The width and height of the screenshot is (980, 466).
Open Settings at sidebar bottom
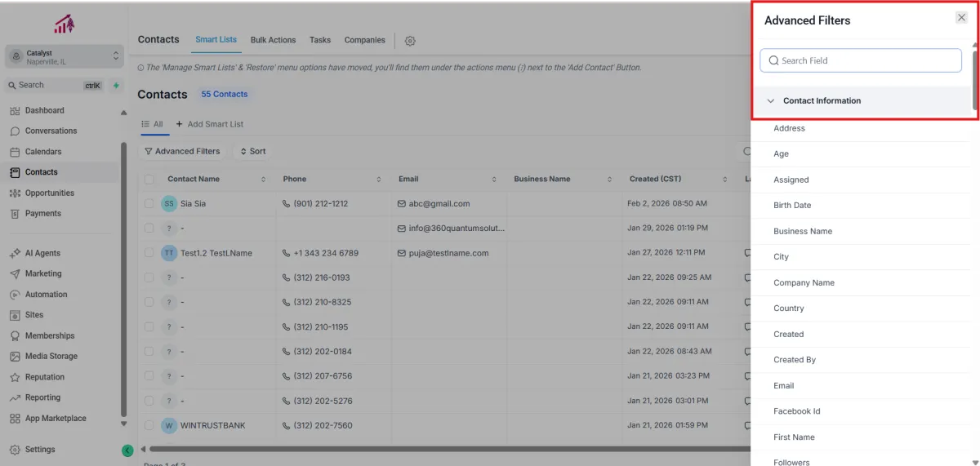pos(40,450)
